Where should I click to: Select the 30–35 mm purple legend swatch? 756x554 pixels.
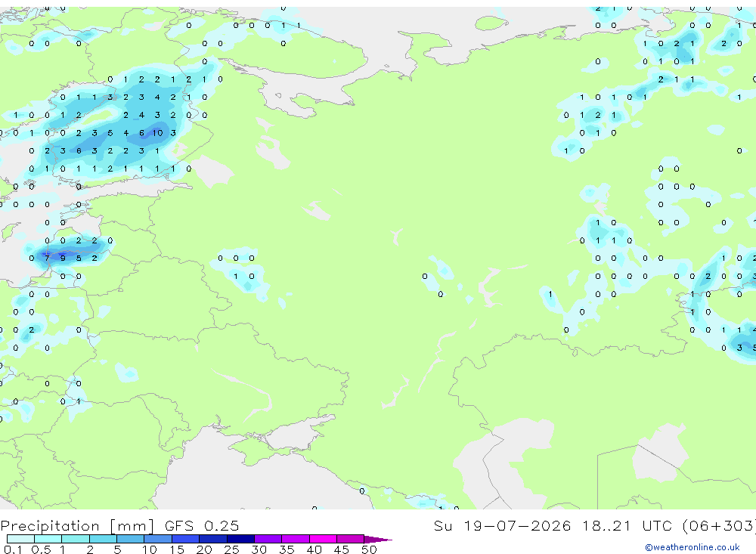[x=268, y=539]
